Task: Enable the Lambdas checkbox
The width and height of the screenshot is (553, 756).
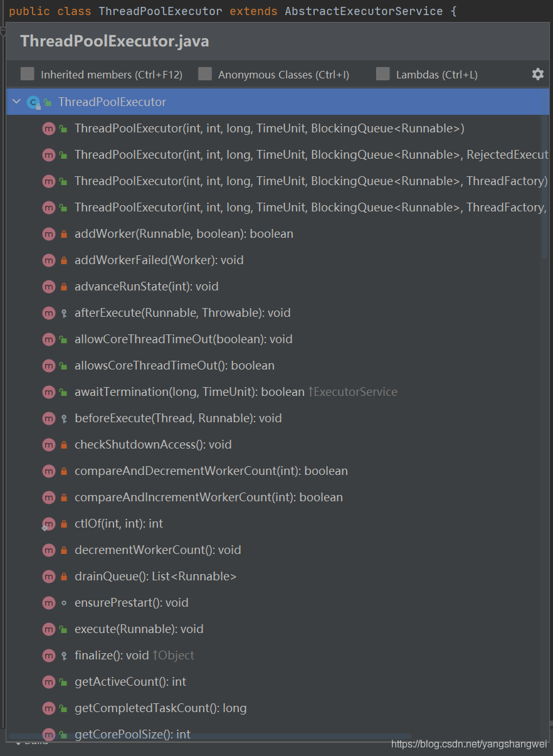Action: click(x=382, y=74)
